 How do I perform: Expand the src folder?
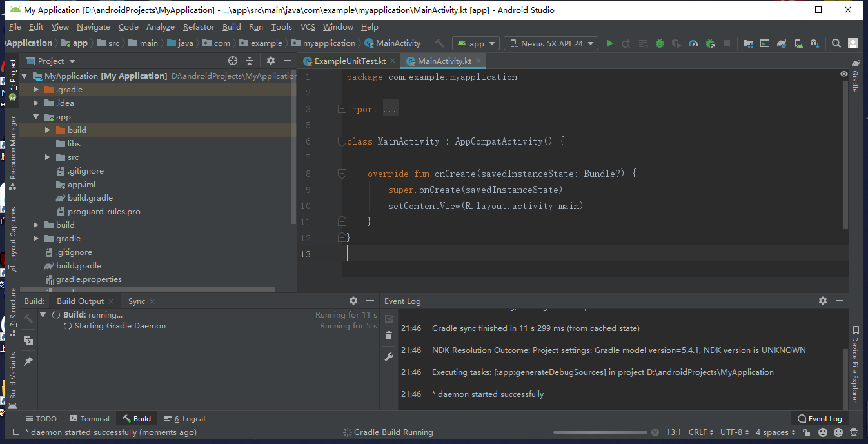(x=48, y=157)
